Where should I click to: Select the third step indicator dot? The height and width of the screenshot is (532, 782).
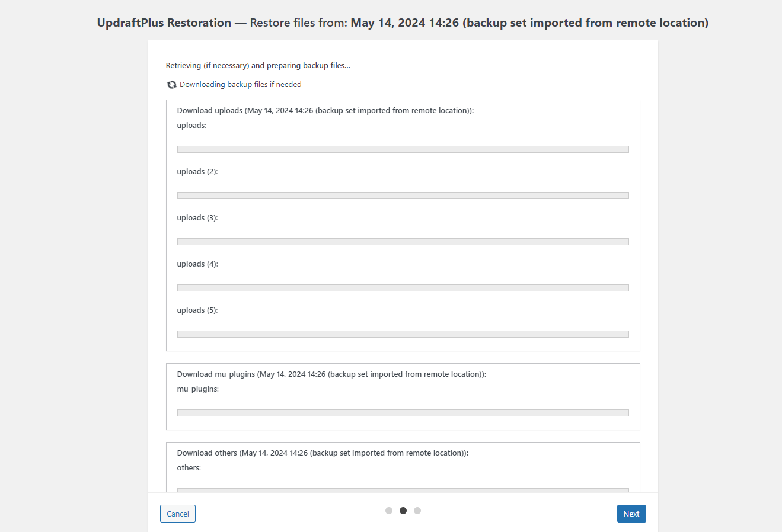pos(417,511)
